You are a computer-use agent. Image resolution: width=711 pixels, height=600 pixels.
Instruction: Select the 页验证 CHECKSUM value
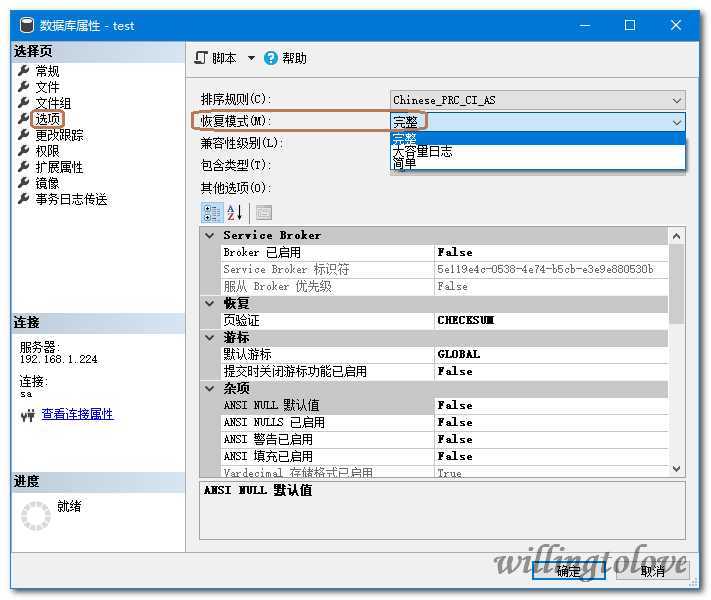tap(551, 321)
